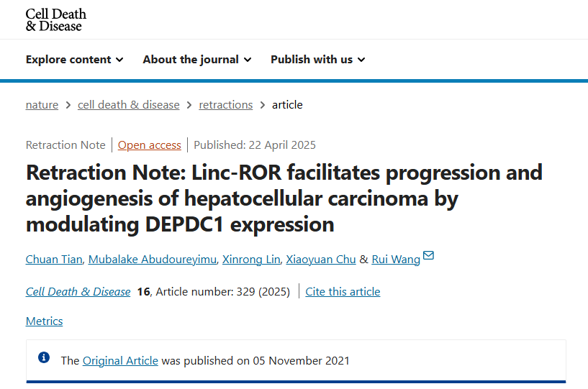588x389 pixels.
Task: Click the Open access link
Action: (149, 145)
